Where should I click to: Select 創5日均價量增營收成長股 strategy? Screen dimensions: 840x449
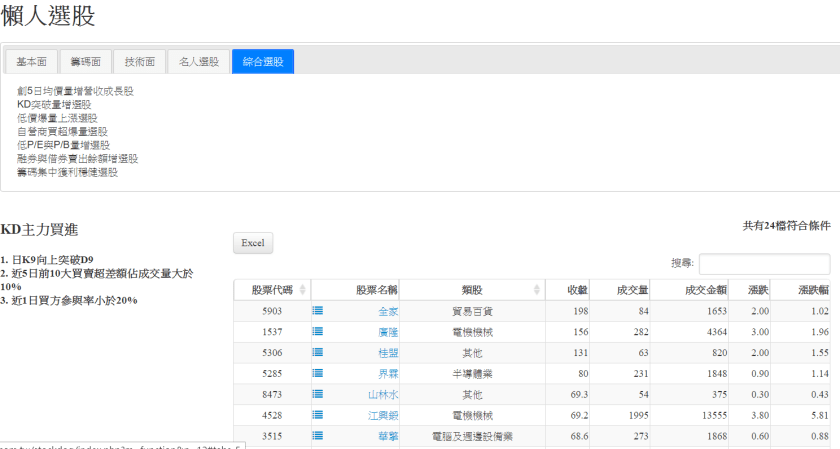75,91
